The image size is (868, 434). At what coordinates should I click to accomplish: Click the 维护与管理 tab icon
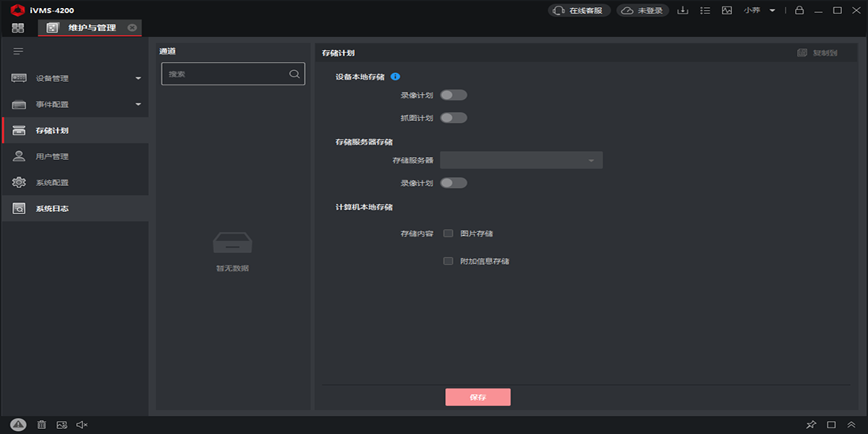(x=52, y=28)
